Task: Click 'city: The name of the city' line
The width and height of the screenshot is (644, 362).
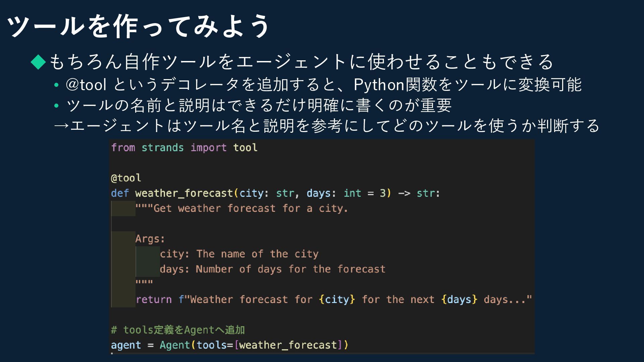Action: coord(239,254)
